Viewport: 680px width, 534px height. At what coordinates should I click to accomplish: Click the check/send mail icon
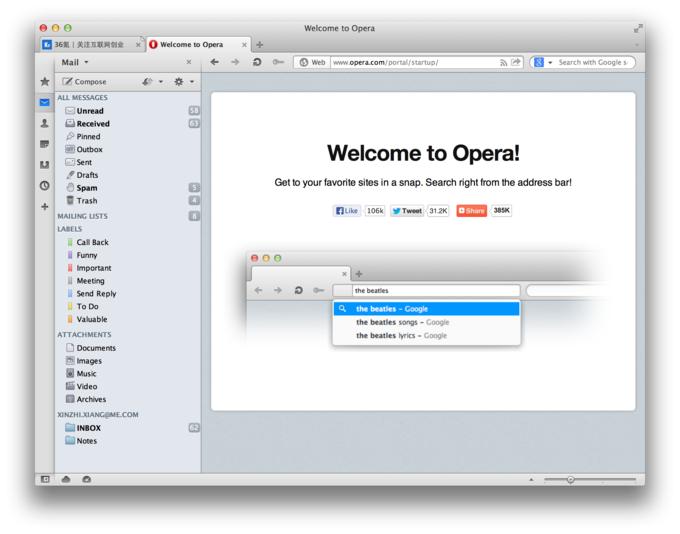[x=147, y=82]
